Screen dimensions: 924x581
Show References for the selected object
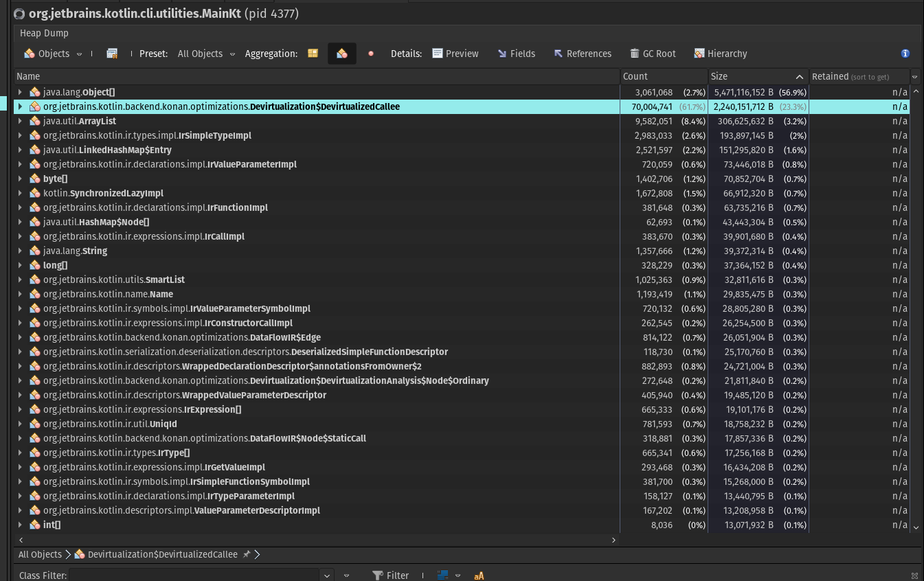coord(583,54)
